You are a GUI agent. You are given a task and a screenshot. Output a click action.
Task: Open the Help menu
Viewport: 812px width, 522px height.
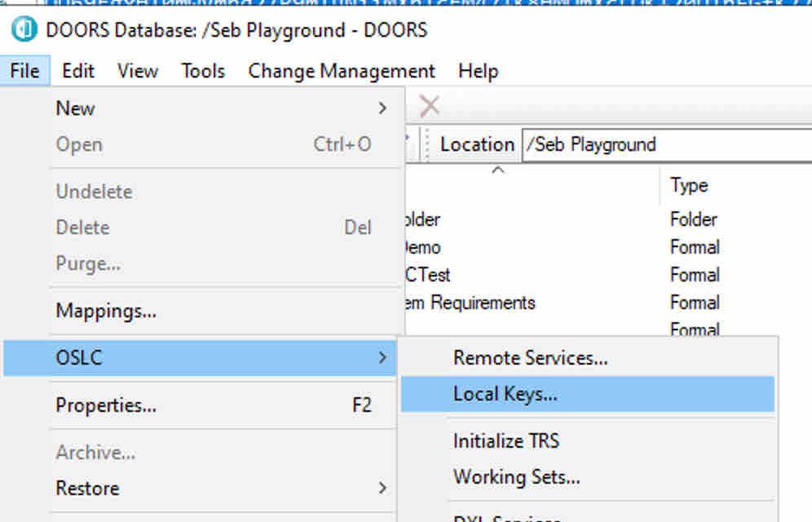pos(478,71)
